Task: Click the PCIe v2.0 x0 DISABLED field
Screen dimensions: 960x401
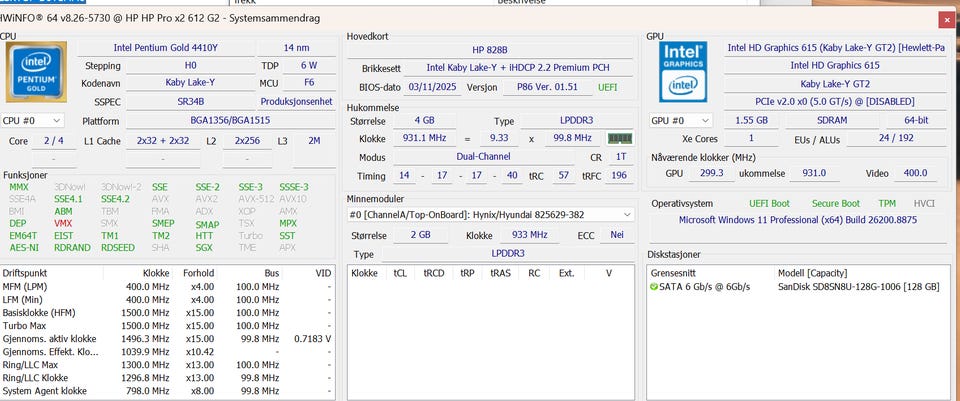Action: [835, 102]
